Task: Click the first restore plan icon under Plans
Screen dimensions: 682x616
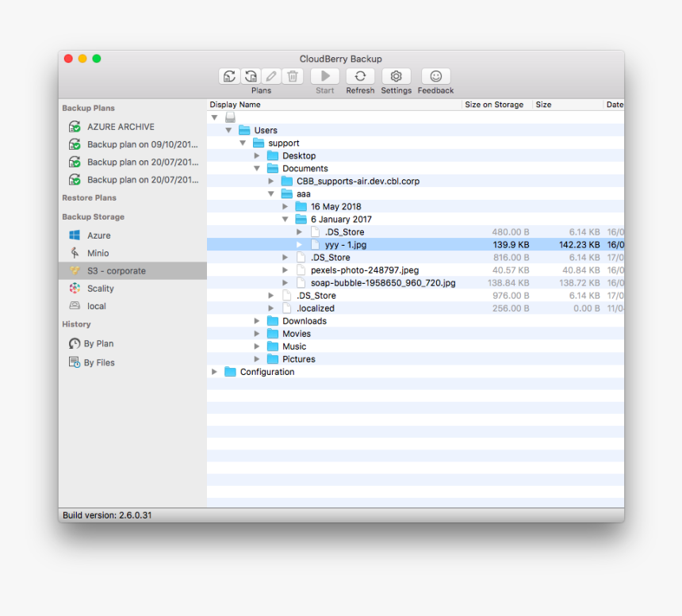Action: [250, 75]
